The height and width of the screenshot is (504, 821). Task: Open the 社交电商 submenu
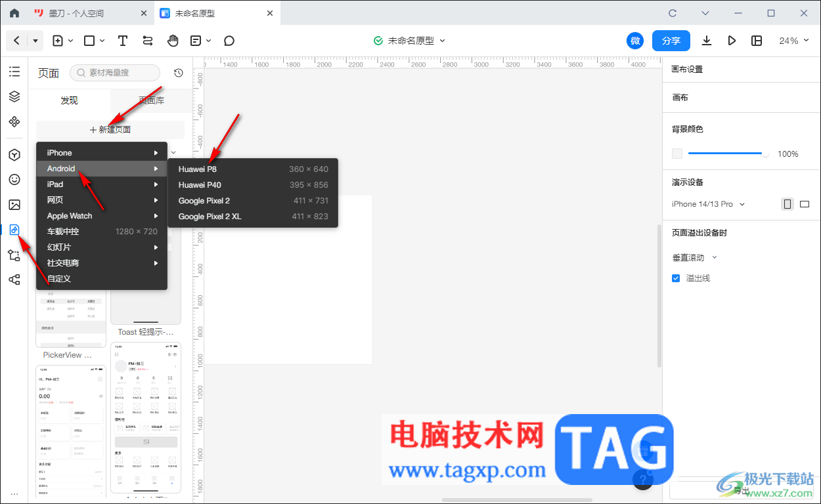pyautogui.click(x=102, y=263)
